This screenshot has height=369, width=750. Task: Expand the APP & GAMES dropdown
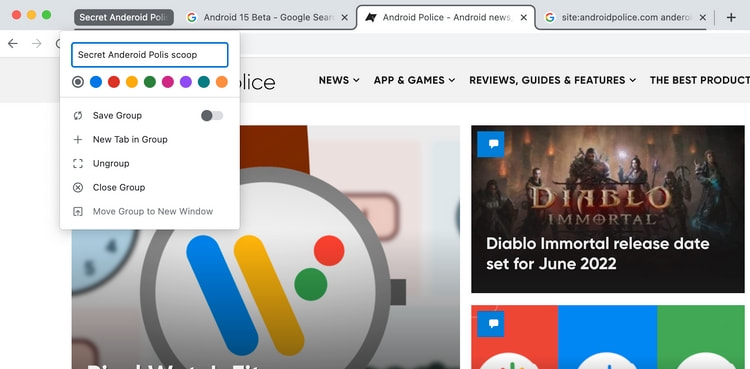click(x=414, y=80)
